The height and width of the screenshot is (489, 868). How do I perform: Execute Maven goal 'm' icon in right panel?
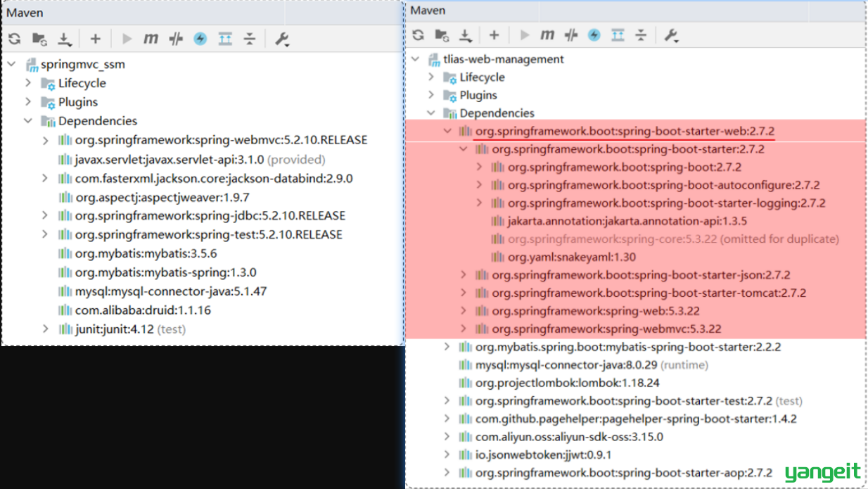[547, 34]
